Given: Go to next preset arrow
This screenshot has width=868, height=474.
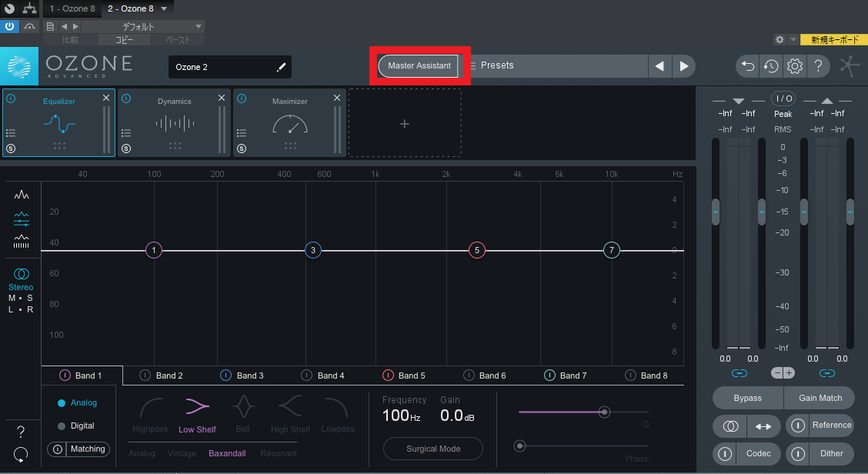Looking at the screenshot, I should click(683, 66).
